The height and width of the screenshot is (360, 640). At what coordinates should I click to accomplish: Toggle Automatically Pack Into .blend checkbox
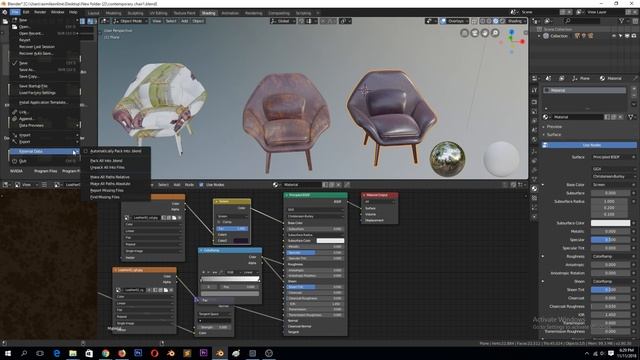[x=86, y=151]
